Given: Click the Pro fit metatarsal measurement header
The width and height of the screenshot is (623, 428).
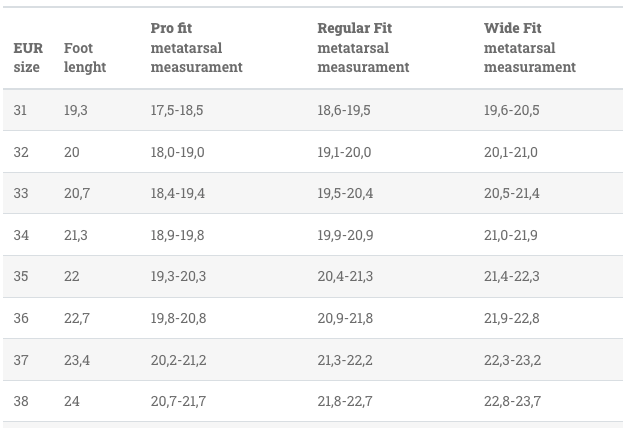Looking at the screenshot, I should pos(196,48).
